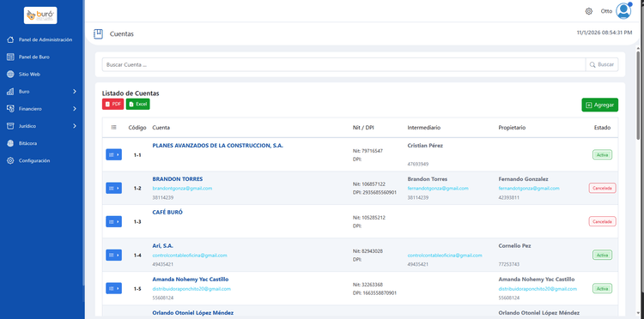The width and height of the screenshot is (644, 319).
Task: Open the CAFÉ BURÓ account link
Action: (167, 213)
